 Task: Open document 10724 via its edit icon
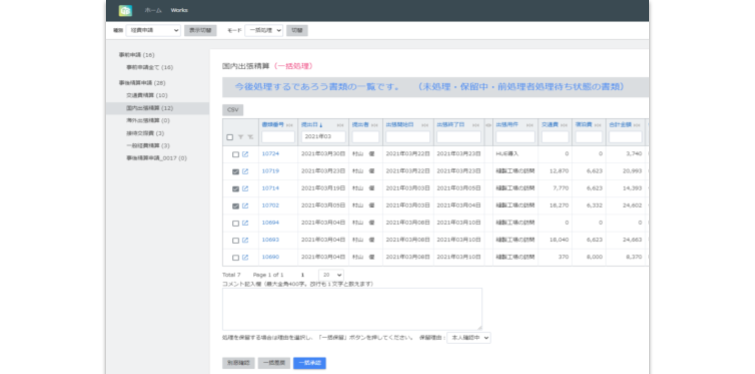pos(245,155)
